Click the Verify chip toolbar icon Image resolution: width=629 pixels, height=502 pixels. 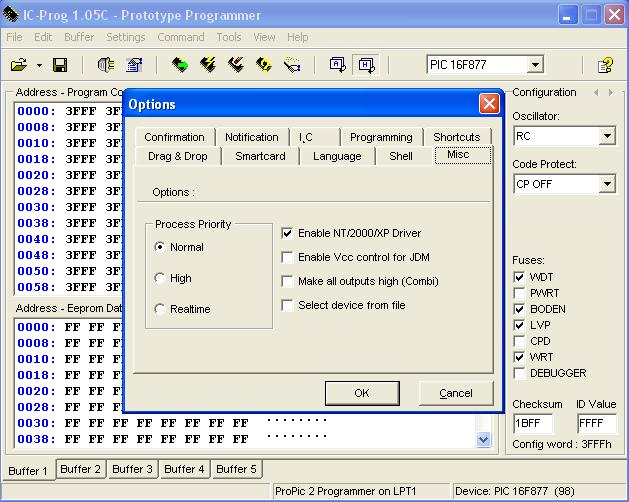click(264, 65)
